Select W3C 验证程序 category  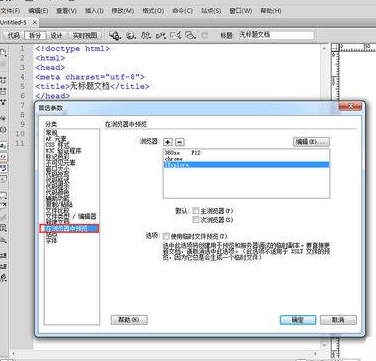[63, 151]
